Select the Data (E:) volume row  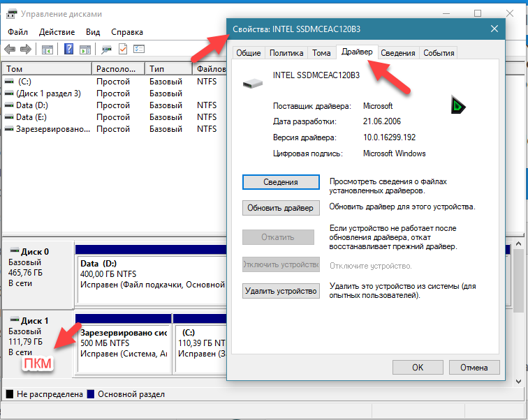[x=115, y=117]
